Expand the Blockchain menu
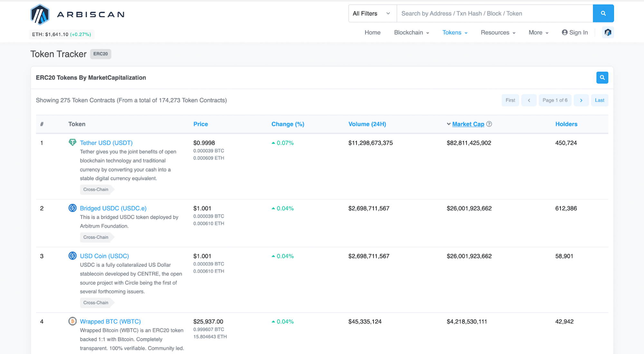The width and height of the screenshot is (644, 354). (x=411, y=33)
